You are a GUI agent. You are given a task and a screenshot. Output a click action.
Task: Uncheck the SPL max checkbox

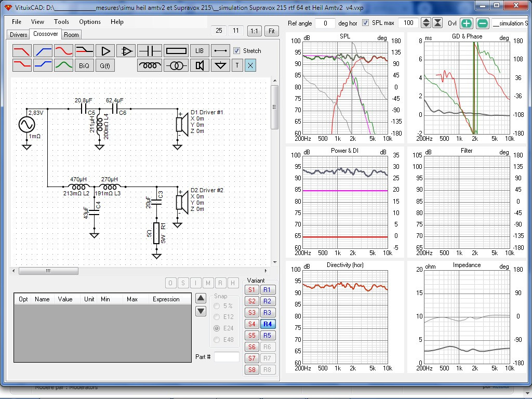(365, 23)
